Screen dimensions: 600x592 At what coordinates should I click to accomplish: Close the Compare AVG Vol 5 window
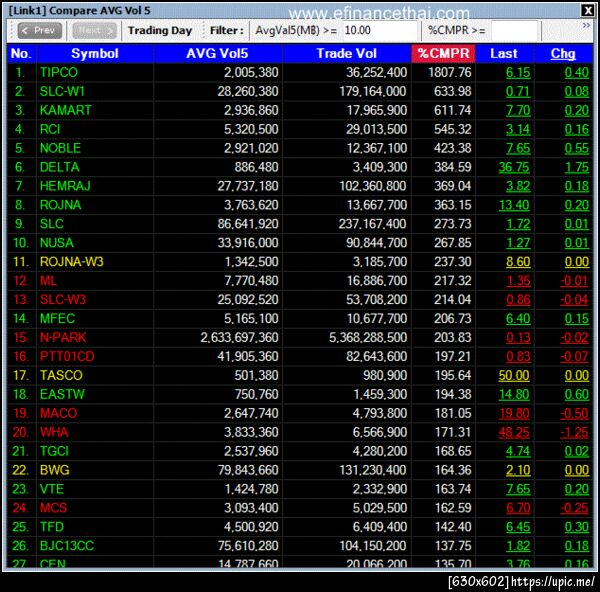pos(587,10)
